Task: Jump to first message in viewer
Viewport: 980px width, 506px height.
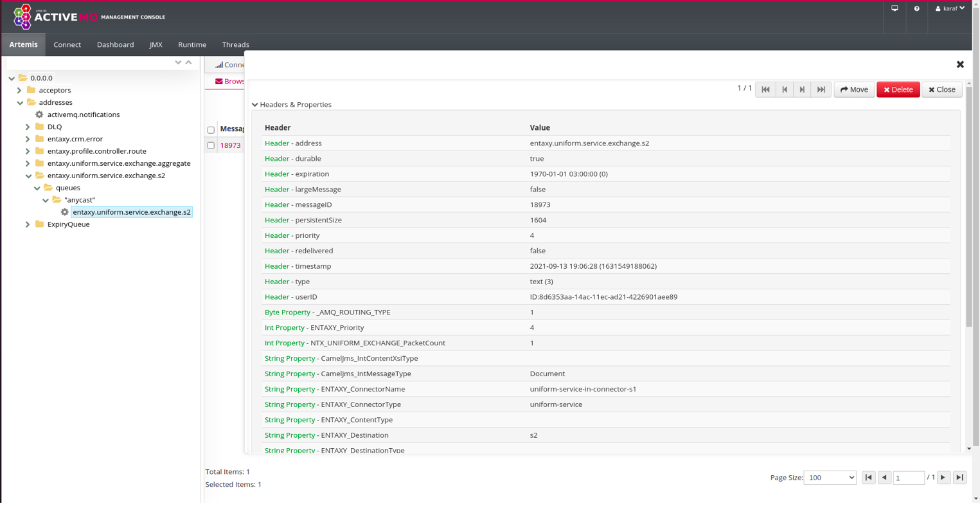Action: 765,90
